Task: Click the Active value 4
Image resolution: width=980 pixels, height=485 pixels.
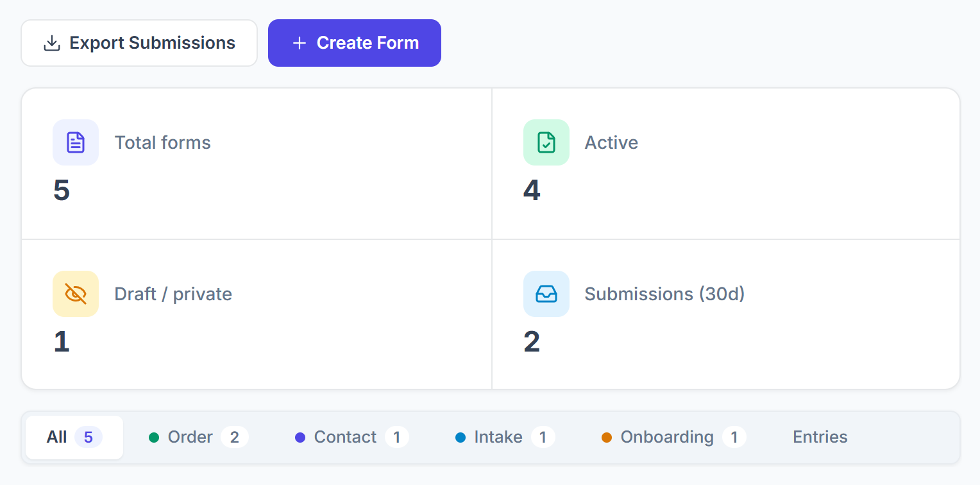Action: 532,191
